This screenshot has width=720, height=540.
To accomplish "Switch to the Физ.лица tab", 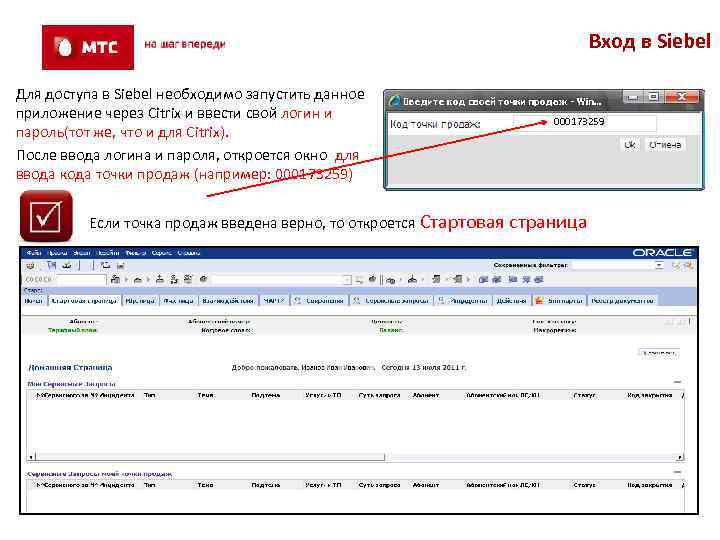I will point(179,301).
